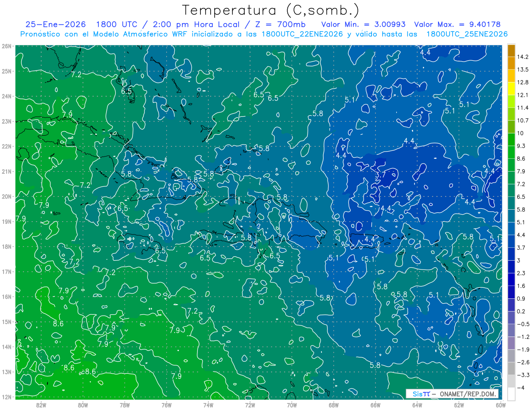Click the "24N" latitude axis label

6,96
